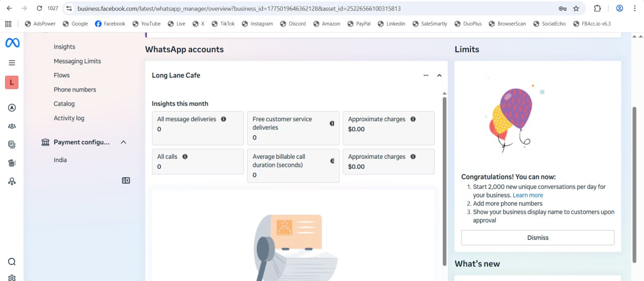Screen dimensions: 644x281
Task: Open the documents icon in the sidebar
Action: coord(12,144)
